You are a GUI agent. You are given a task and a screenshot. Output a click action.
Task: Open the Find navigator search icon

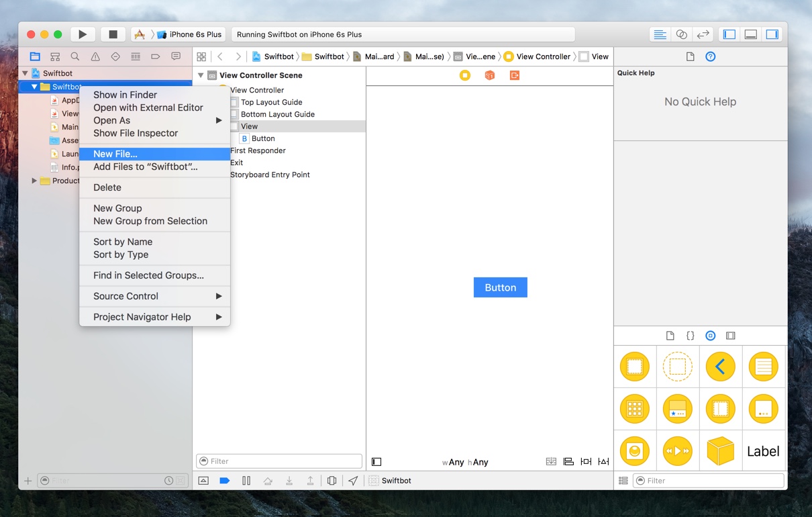click(75, 56)
